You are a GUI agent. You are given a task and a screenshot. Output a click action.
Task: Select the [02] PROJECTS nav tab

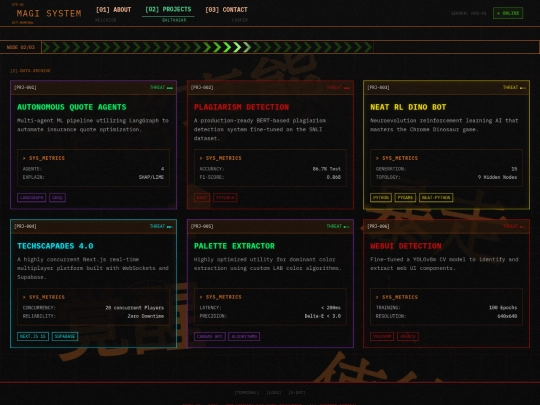168,9
